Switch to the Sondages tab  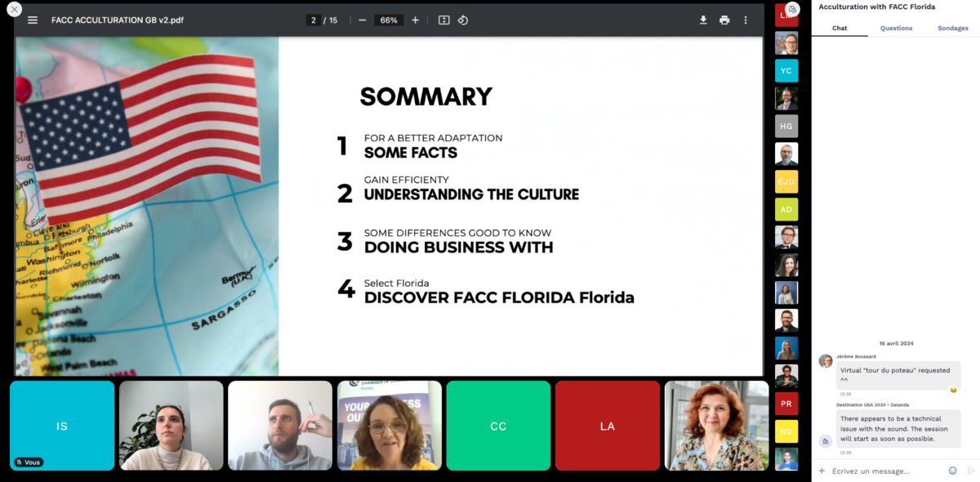[x=952, y=28]
